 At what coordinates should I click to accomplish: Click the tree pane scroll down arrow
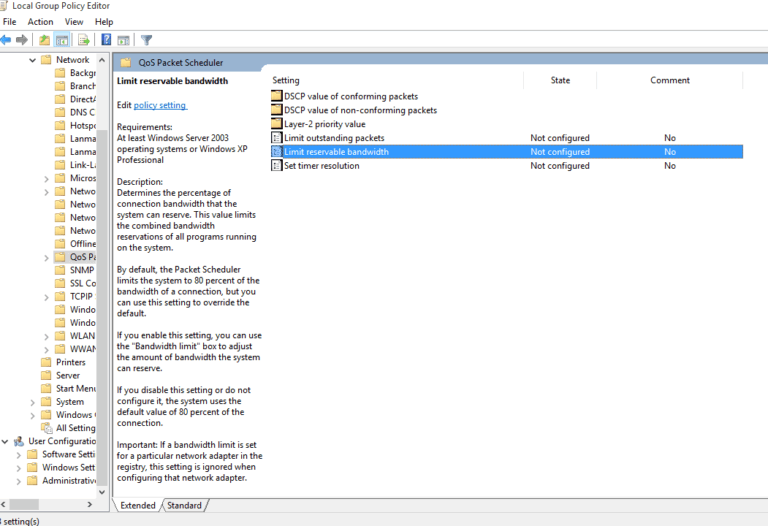click(x=102, y=492)
